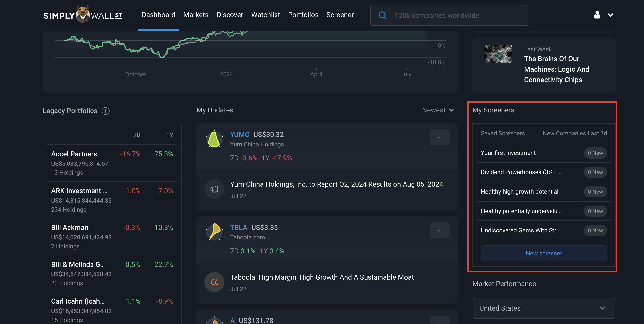Open the YUMC snowflake chart icon
The image size is (644, 324).
pyautogui.click(x=214, y=139)
